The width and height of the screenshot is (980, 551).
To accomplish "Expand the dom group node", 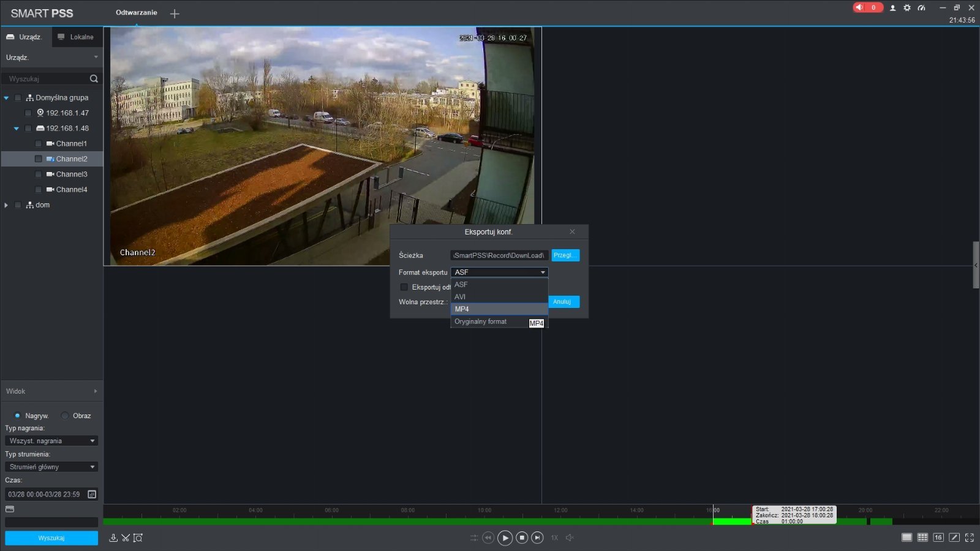I will 7,205.
